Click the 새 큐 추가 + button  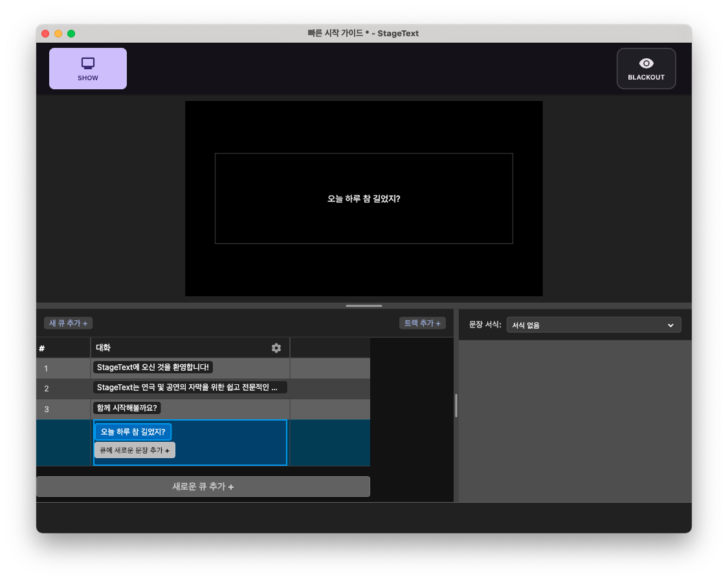[68, 322]
